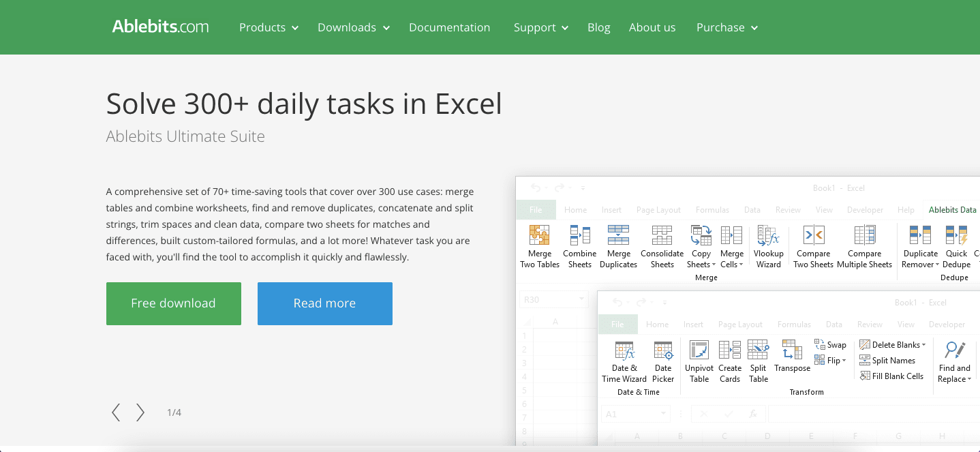This screenshot has width=980, height=452.
Task: Click the A1 name box in front window
Action: (635, 414)
